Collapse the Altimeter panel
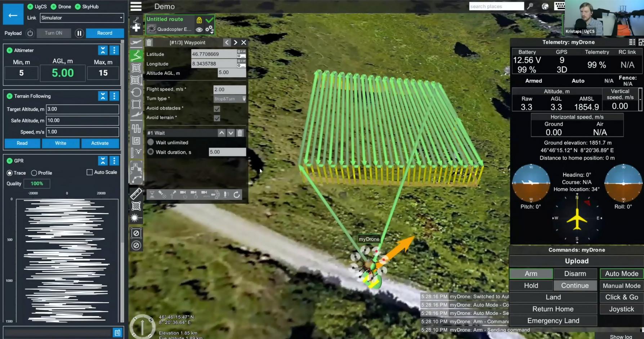 pos(103,50)
